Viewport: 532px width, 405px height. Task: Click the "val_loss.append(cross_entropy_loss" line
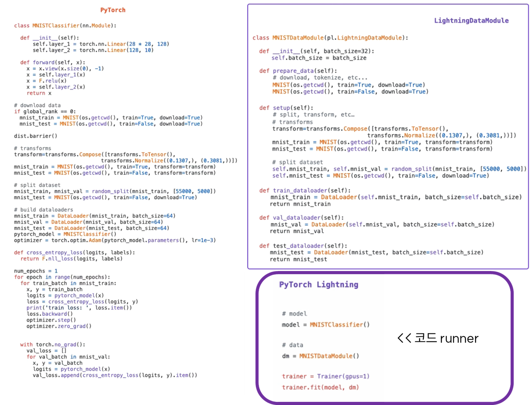pyautogui.click(x=115, y=375)
